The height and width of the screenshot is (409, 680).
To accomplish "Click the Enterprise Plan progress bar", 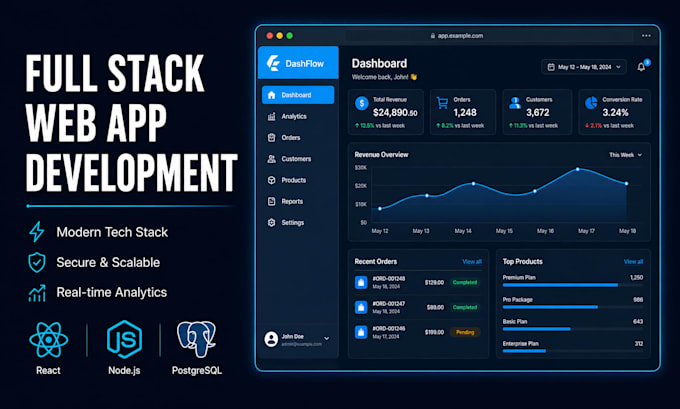I will coord(573,351).
